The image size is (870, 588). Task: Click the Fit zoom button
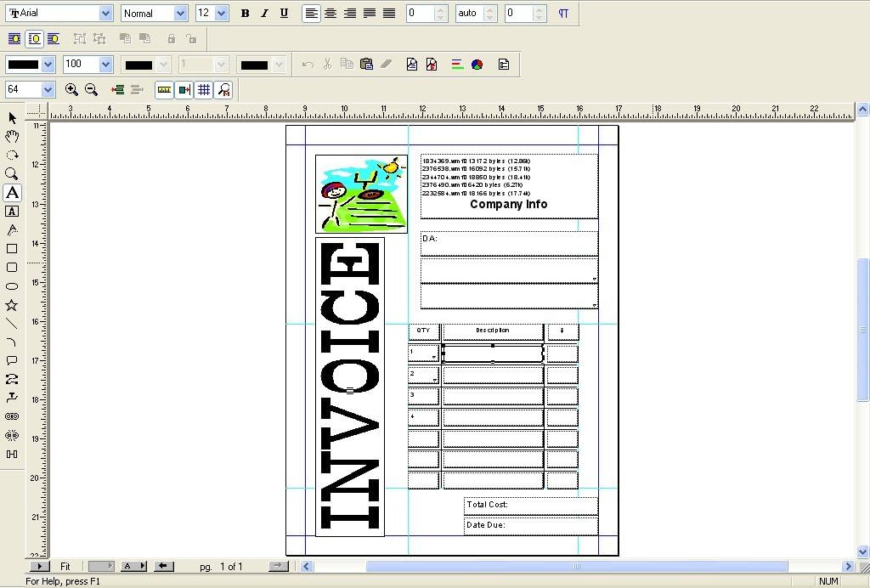65,566
